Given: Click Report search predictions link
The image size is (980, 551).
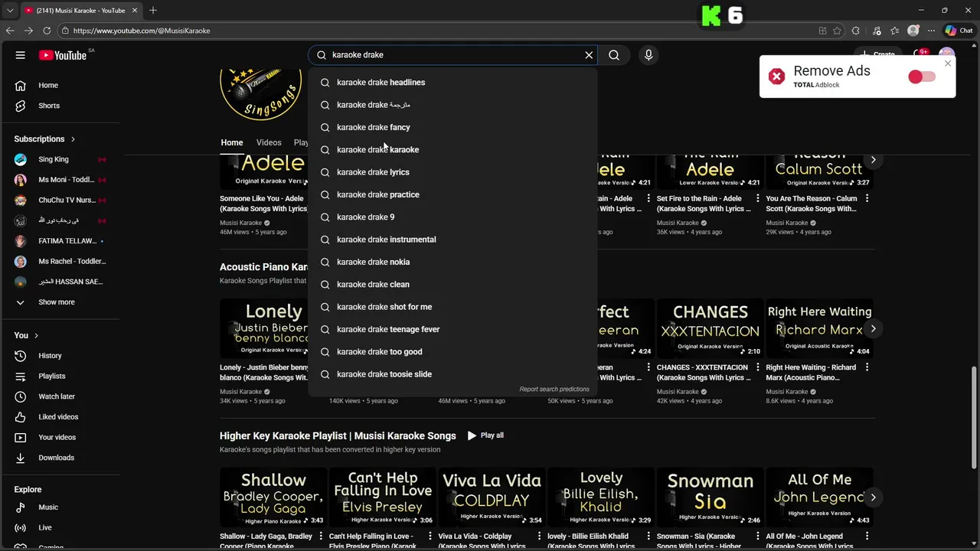Looking at the screenshot, I should pos(554,390).
